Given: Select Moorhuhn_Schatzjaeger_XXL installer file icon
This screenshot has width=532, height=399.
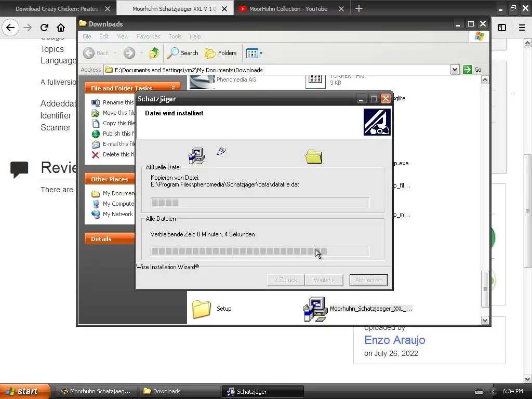Looking at the screenshot, I should point(315,309).
